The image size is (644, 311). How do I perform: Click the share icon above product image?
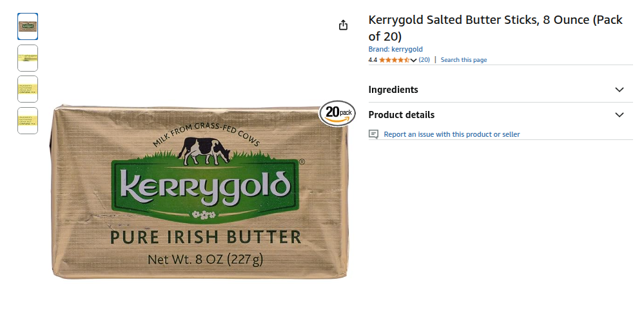(343, 25)
